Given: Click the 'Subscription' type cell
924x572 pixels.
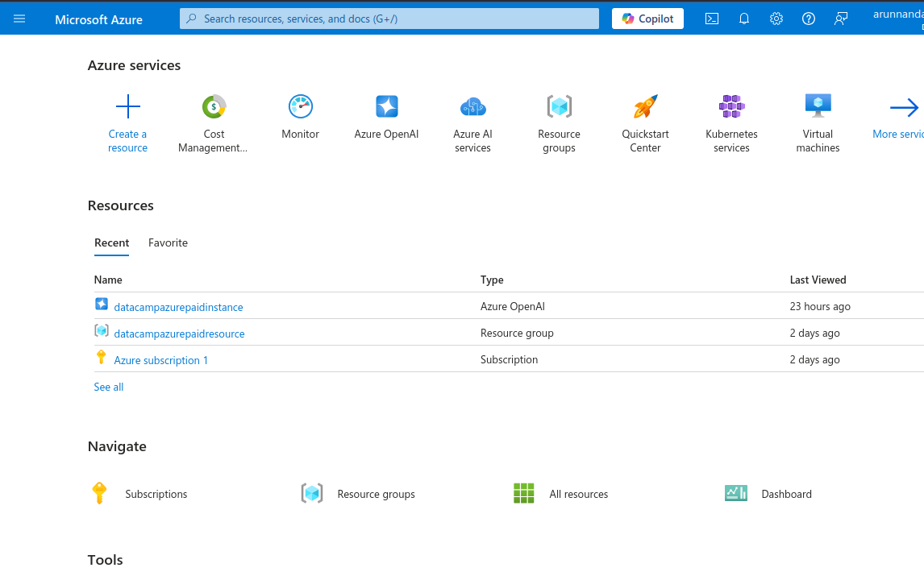Looking at the screenshot, I should click(509, 359).
